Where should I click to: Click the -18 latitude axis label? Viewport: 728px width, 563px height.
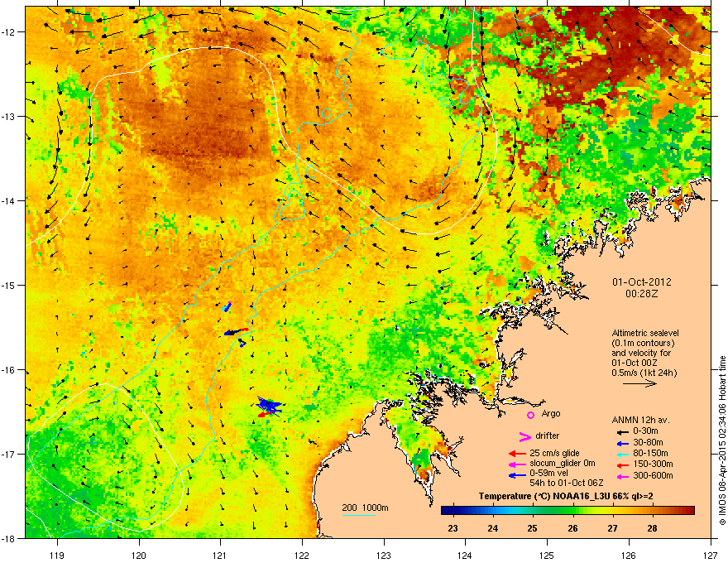tap(8, 538)
